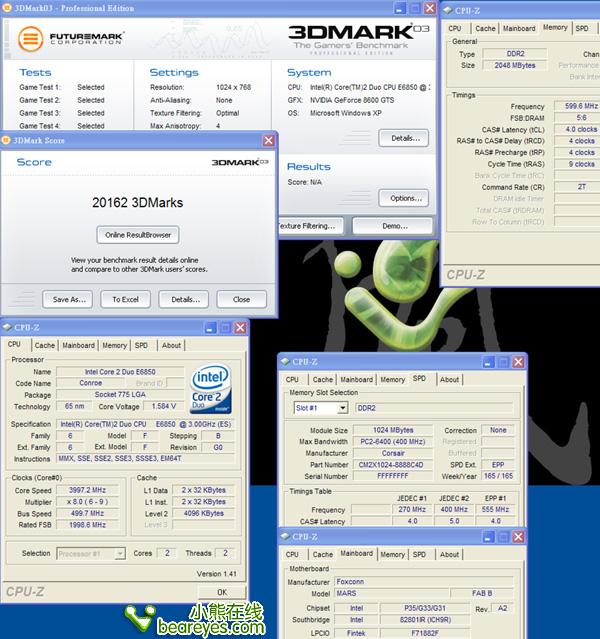Open SPD tab in CPU-Z mainboard window

[x=419, y=554]
